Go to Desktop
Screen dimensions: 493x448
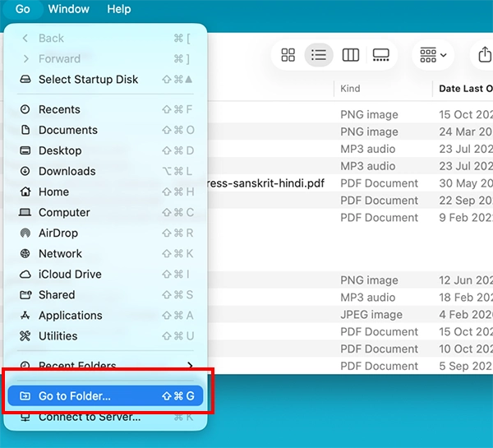[x=105, y=150]
